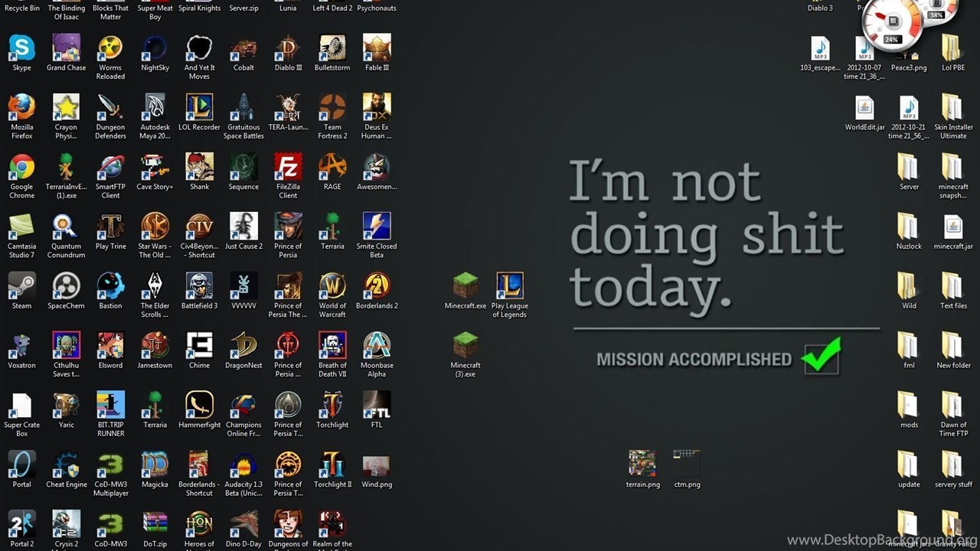Open the Voxatron shortcut
The width and height of the screenshot is (980, 551).
pyautogui.click(x=21, y=346)
